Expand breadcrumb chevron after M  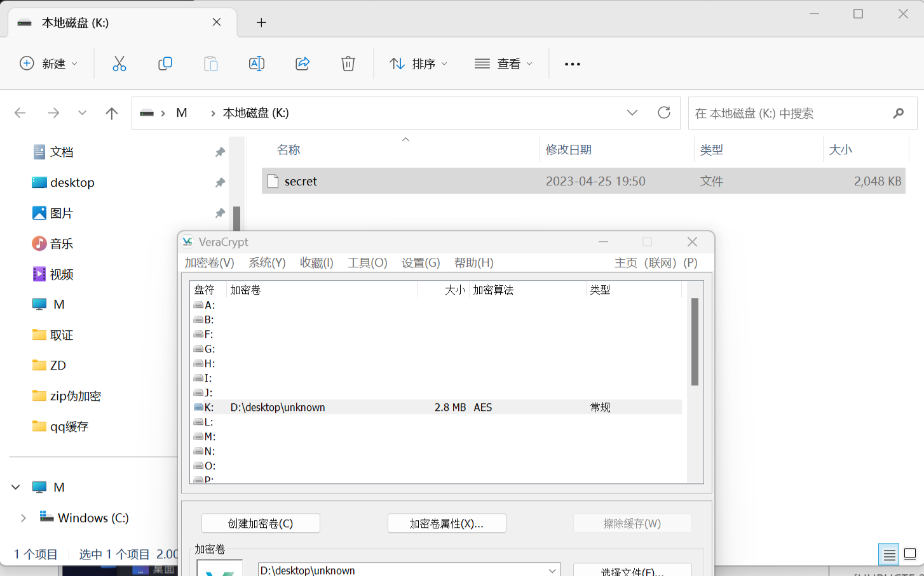(x=213, y=113)
